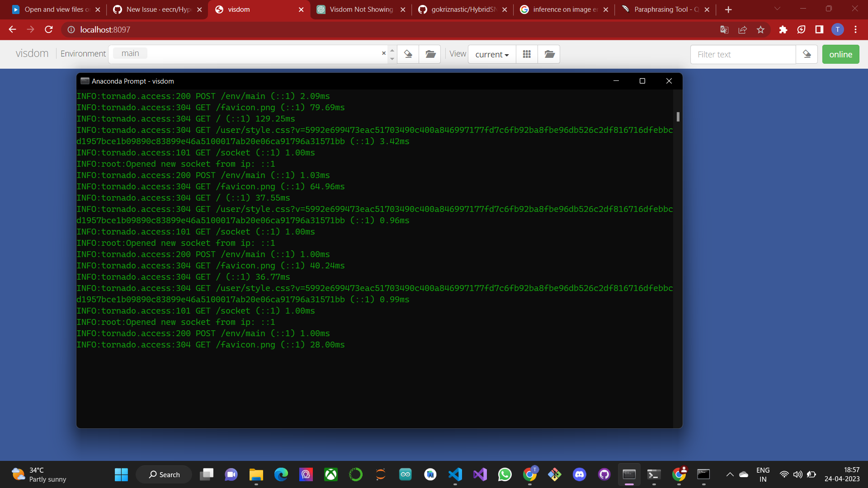The height and width of the screenshot is (488, 868).
Task: Step up the environment selection with the up arrow
Action: click(392, 50)
